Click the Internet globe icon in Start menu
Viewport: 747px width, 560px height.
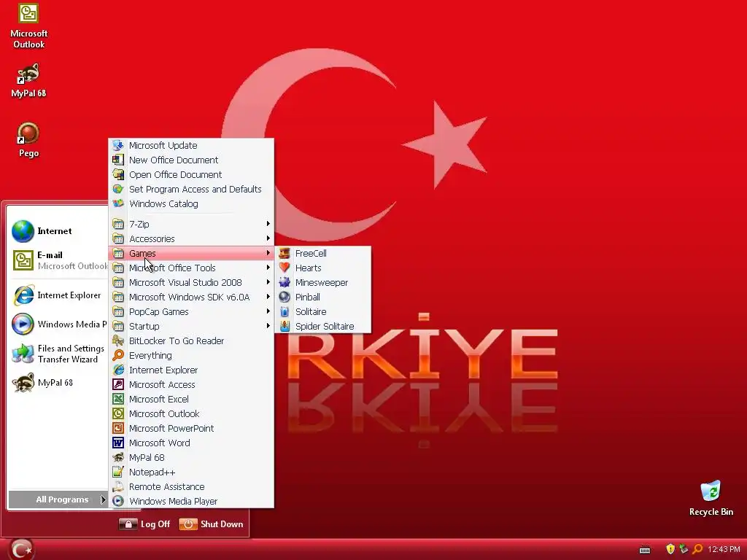pyautogui.click(x=23, y=231)
